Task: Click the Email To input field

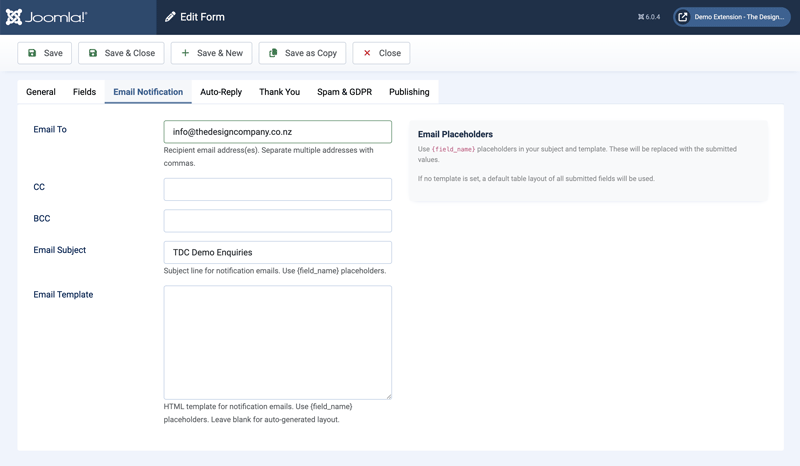Action: point(277,132)
